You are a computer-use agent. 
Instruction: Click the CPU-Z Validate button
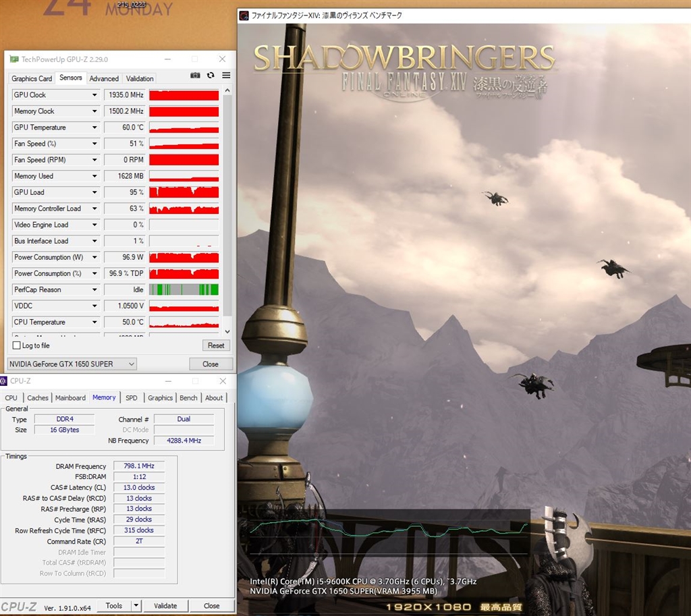coord(165,605)
